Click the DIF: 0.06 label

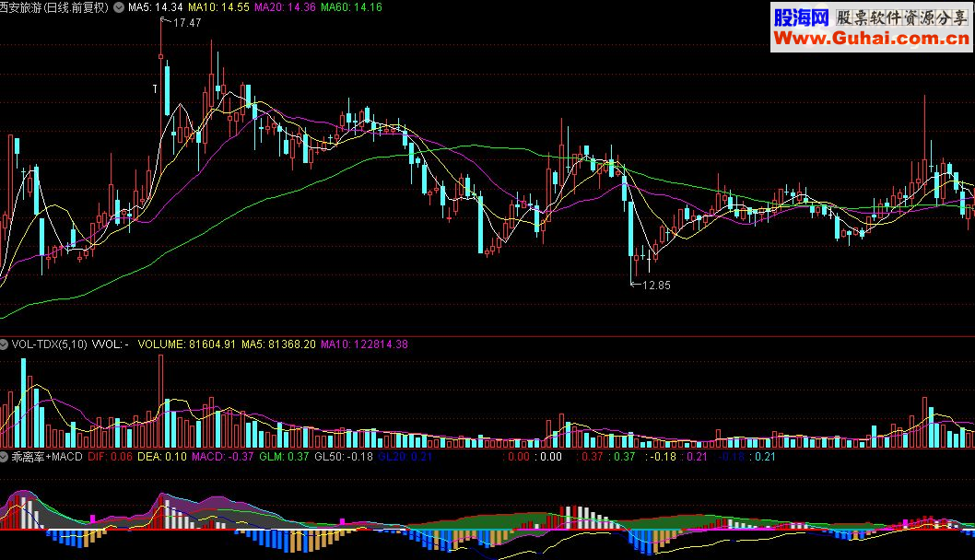click(110, 457)
